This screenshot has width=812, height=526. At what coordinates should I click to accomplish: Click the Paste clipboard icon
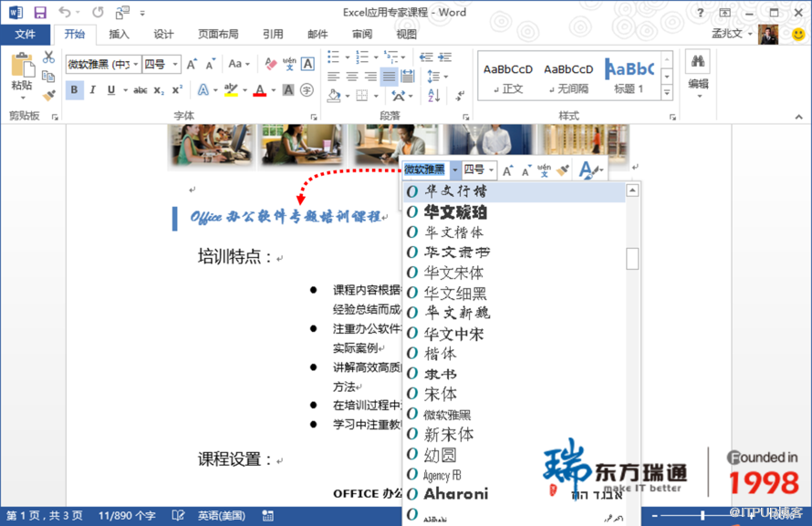click(x=22, y=67)
